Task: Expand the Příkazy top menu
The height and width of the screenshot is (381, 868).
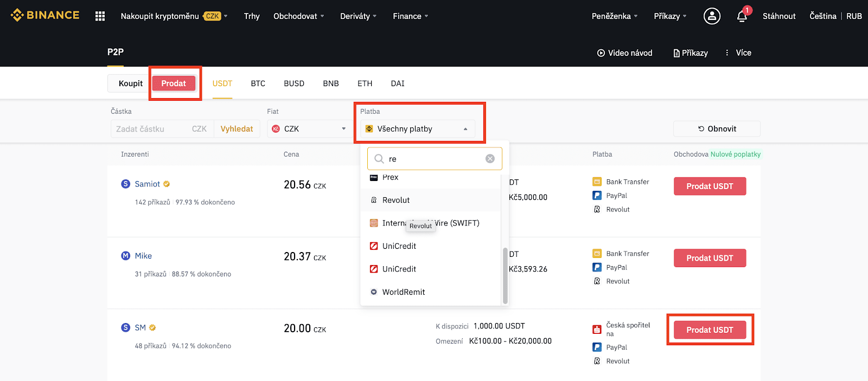Action: (670, 16)
